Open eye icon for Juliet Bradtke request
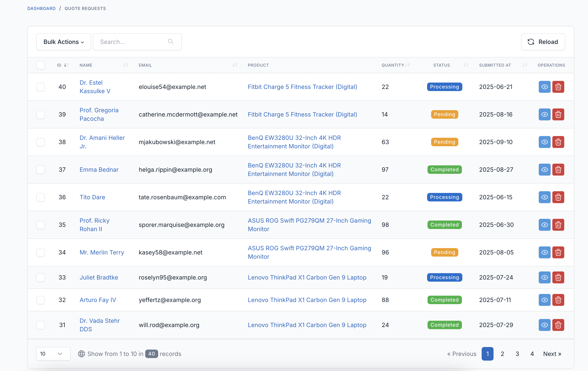The image size is (588, 371). (544, 278)
